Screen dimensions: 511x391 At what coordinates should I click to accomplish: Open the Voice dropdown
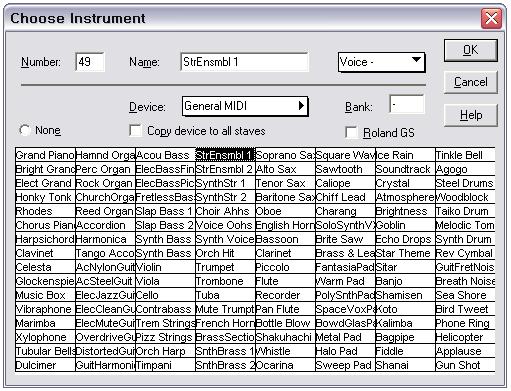[x=381, y=62]
